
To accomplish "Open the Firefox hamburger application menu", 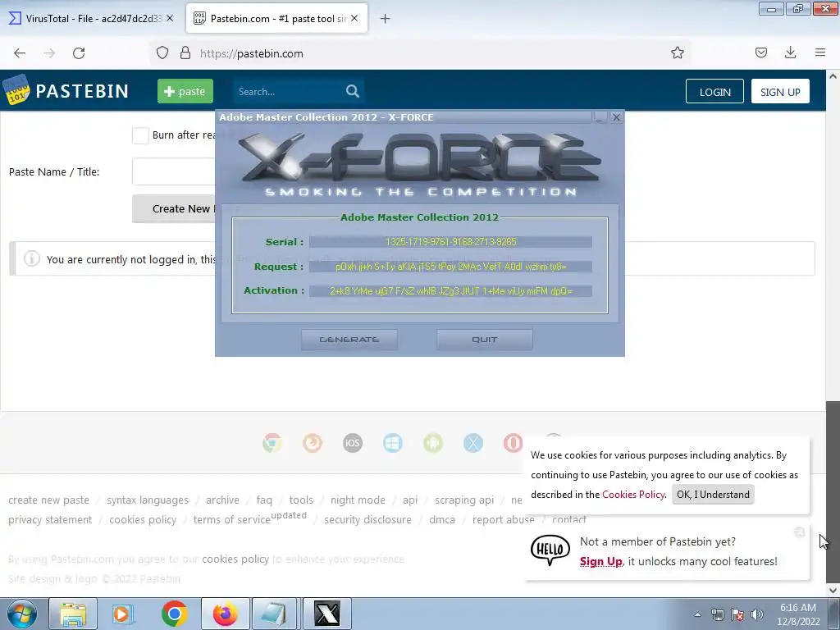I will [x=820, y=52].
